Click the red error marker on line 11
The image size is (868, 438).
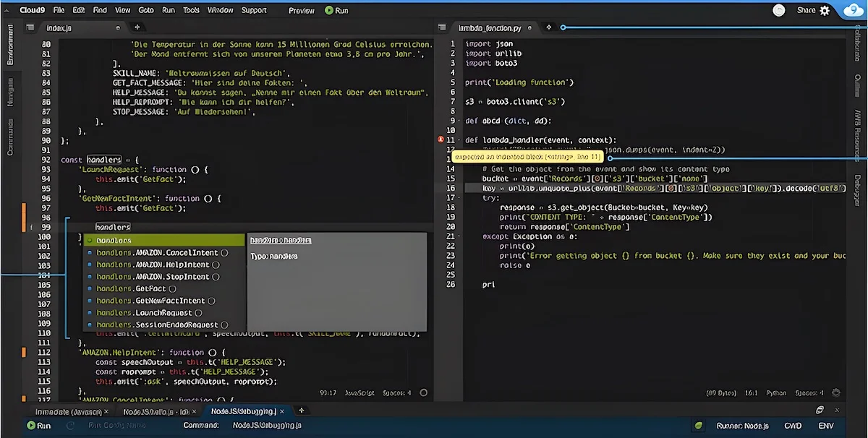tap(440, 139)
